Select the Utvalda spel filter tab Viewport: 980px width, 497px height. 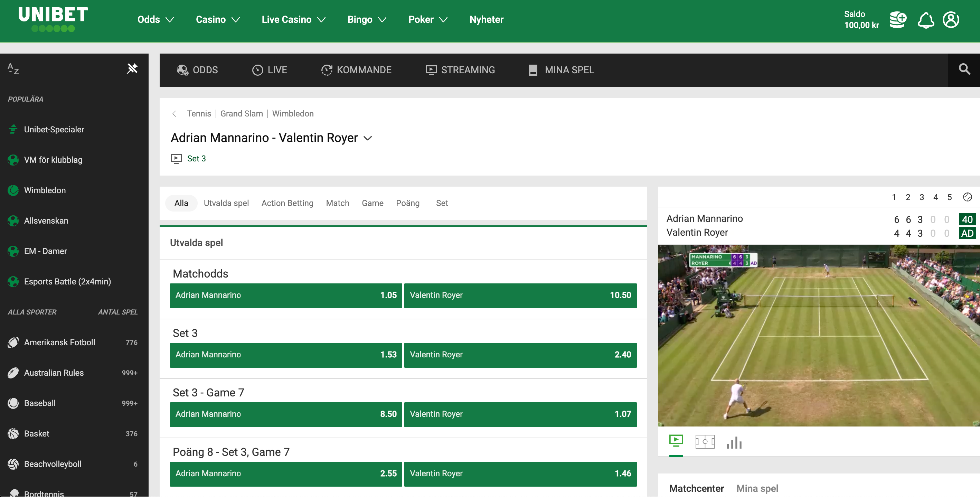[226, 203]
